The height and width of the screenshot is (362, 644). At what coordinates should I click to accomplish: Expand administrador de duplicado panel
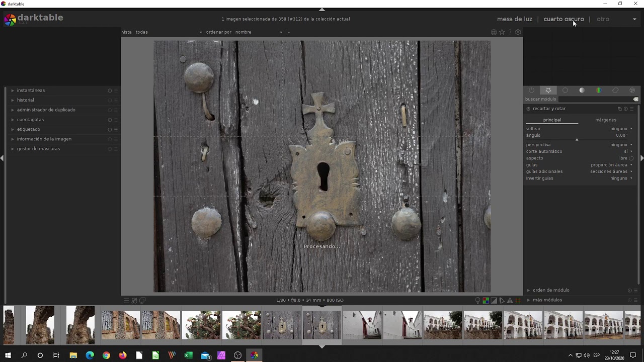(46, 110)
